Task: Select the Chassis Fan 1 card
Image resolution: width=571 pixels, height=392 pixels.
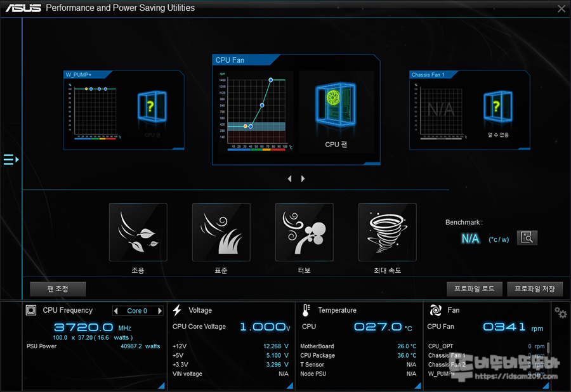Action: tap(469, 110)
